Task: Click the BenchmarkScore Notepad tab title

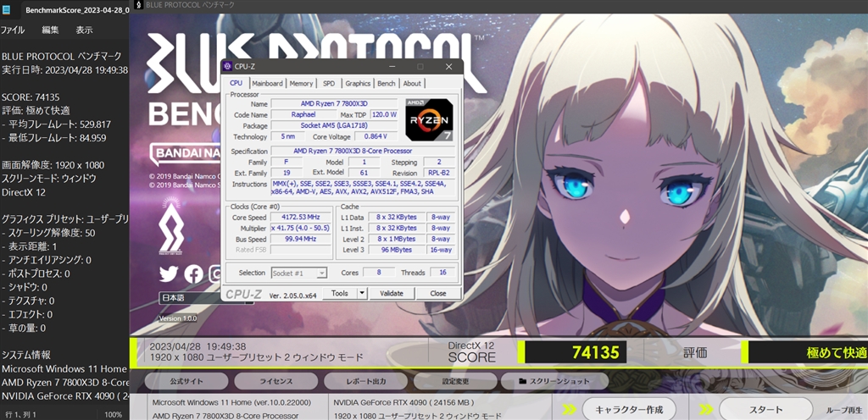Action: [75, 9]
